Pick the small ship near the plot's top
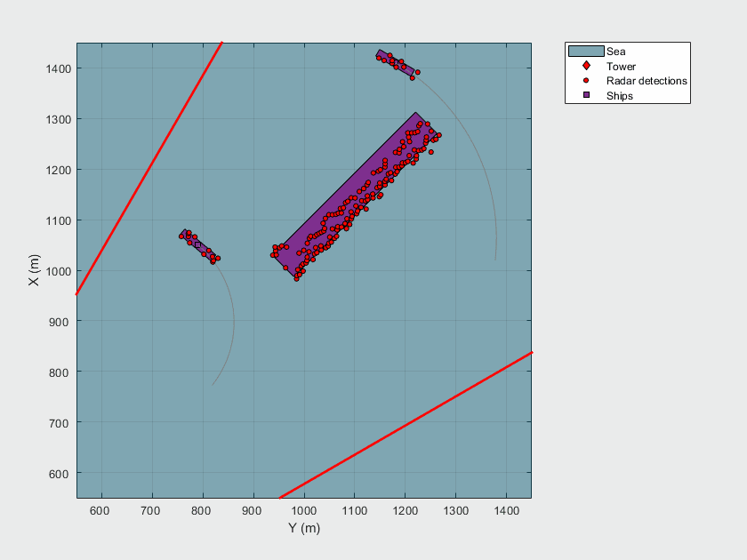Screen dimensions: 747x560 [395, 65]
